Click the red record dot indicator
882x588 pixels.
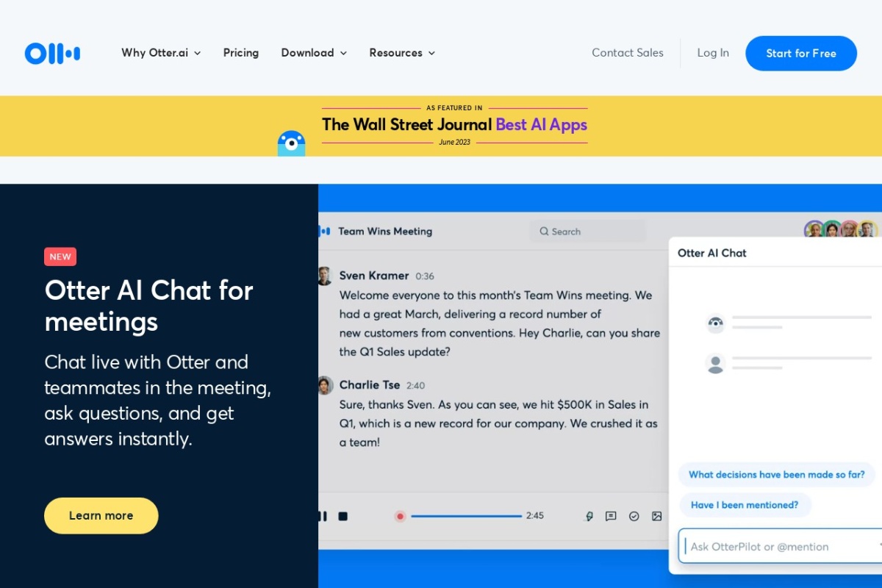400,516
